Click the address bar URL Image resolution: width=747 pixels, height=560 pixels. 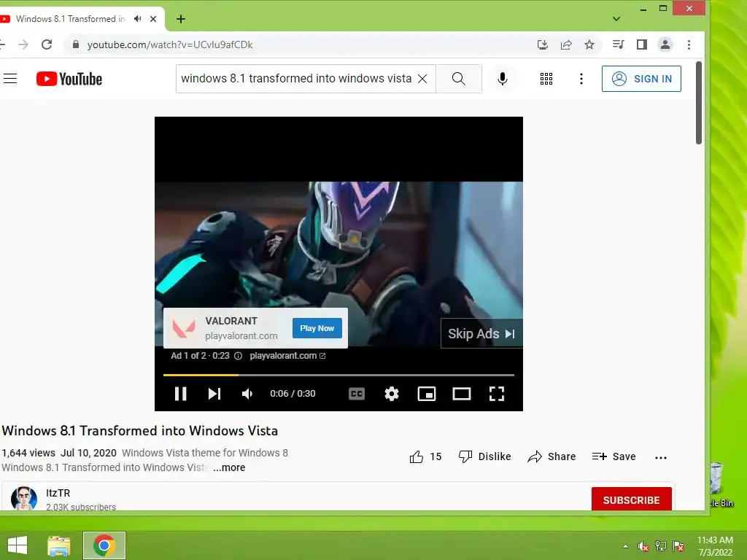point(170,44)
